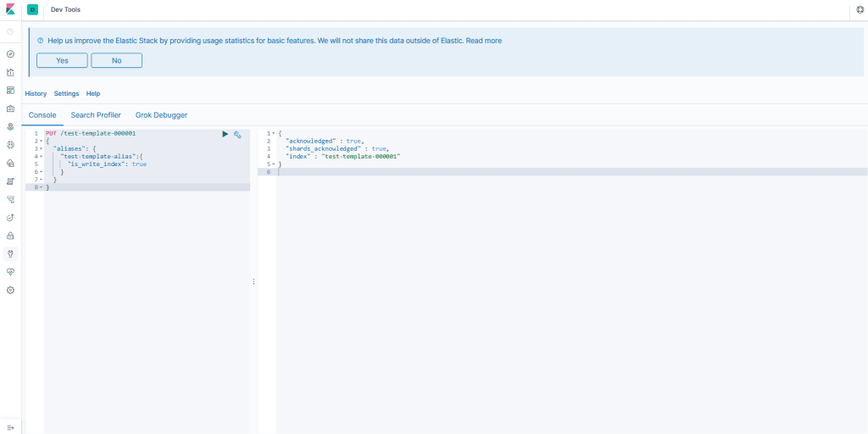The height and width of the screenshot is (434, 868).
Task: Switch to the Grok Debugger tab
Action: point(161,115)
